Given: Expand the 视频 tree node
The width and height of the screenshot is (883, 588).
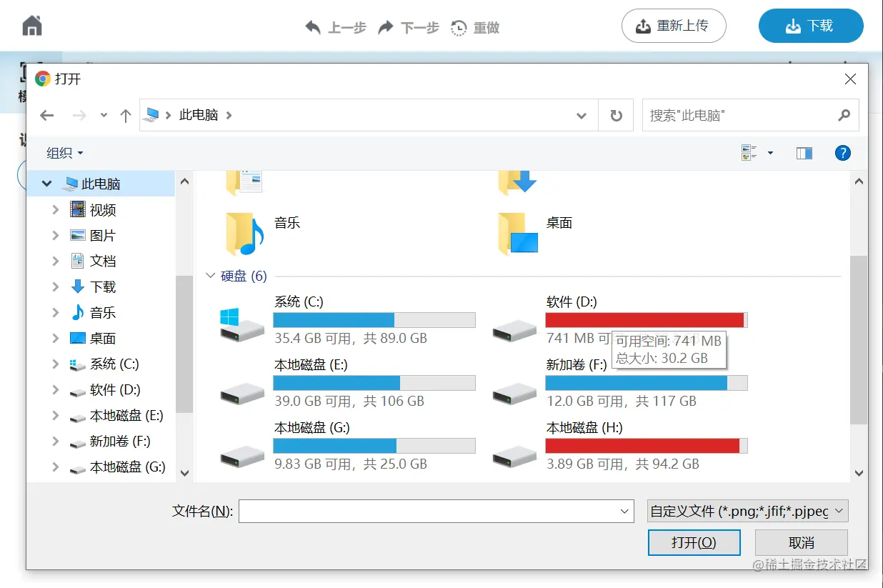Looking at the screenshot, I should [x=56, y=209].
